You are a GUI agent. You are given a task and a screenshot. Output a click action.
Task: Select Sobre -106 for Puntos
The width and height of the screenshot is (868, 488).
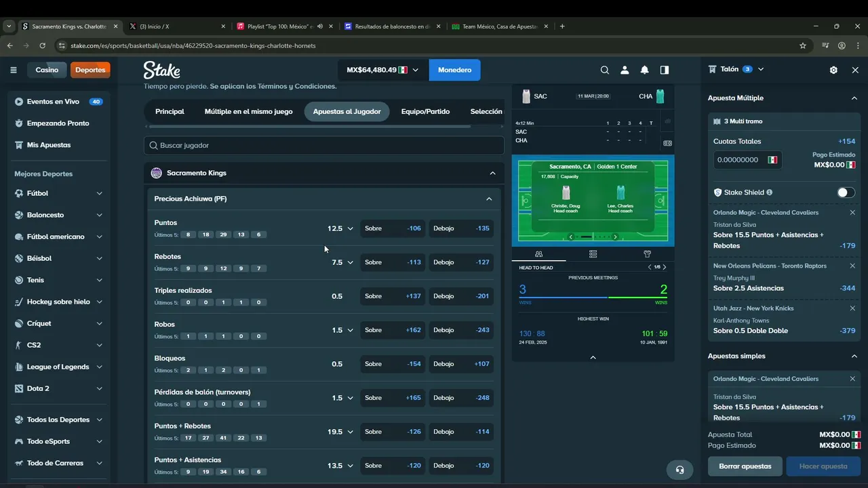click(393, 228)
